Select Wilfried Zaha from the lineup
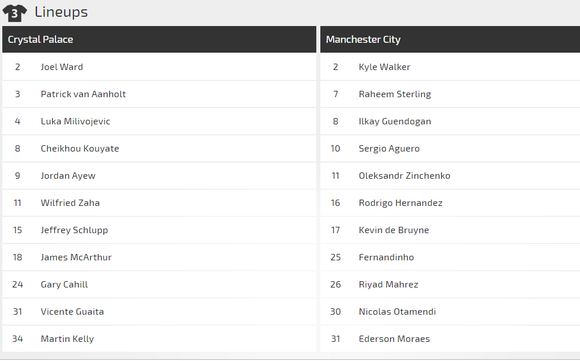Screen dimensions: 580x361 (70, 203)
